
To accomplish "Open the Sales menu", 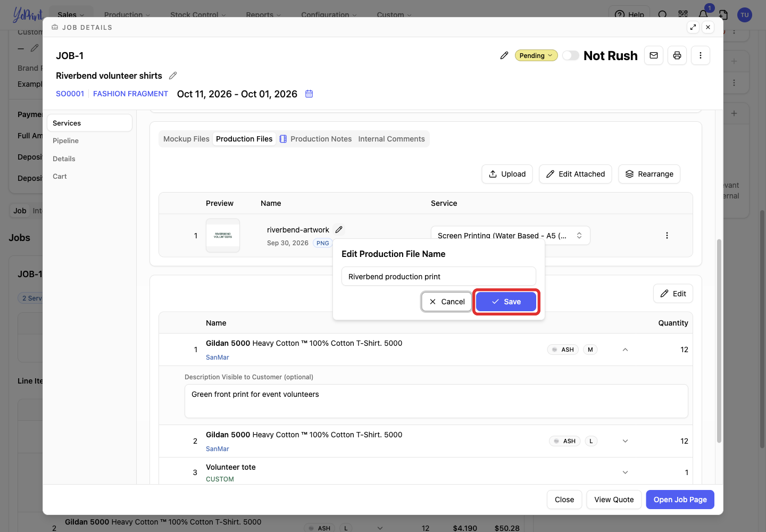I will [x=71, y=14].
